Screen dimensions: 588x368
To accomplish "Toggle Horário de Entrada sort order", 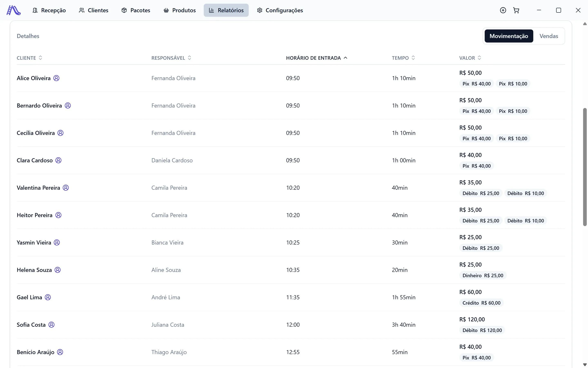I will coord(317,58).
